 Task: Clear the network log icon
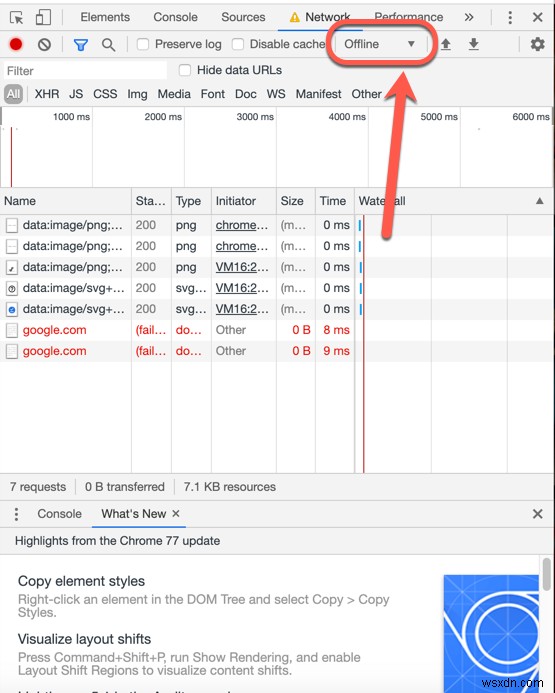click(44, 44)
